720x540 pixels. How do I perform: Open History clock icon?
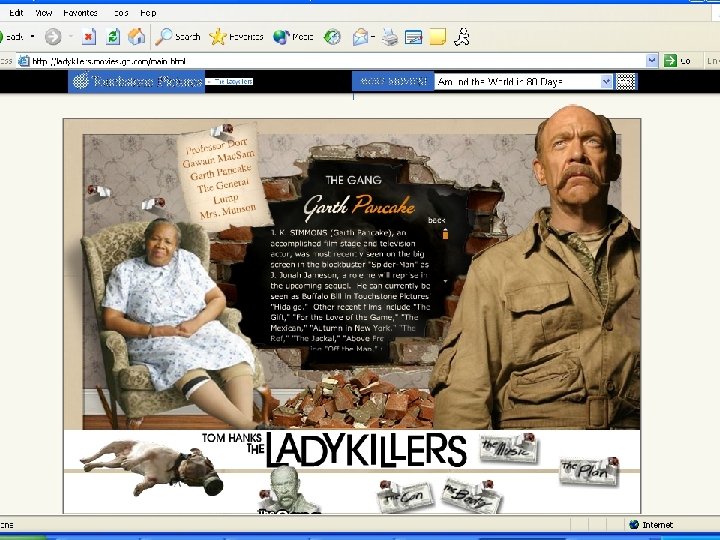pyautogui.click(x=332, y=37)
